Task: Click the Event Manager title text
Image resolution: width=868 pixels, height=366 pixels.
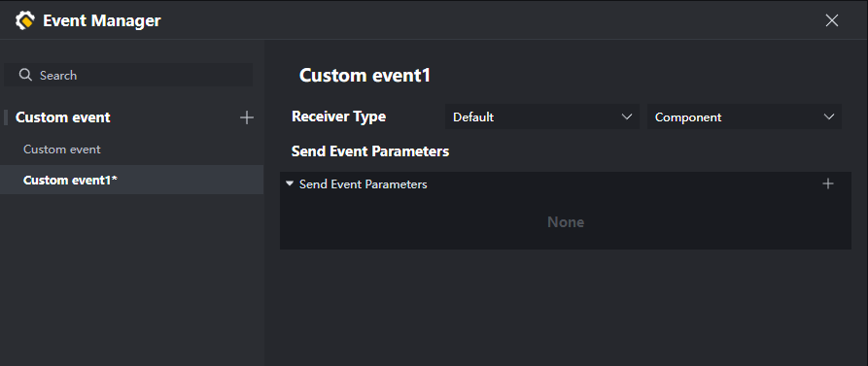Action: tap(102, 21)
